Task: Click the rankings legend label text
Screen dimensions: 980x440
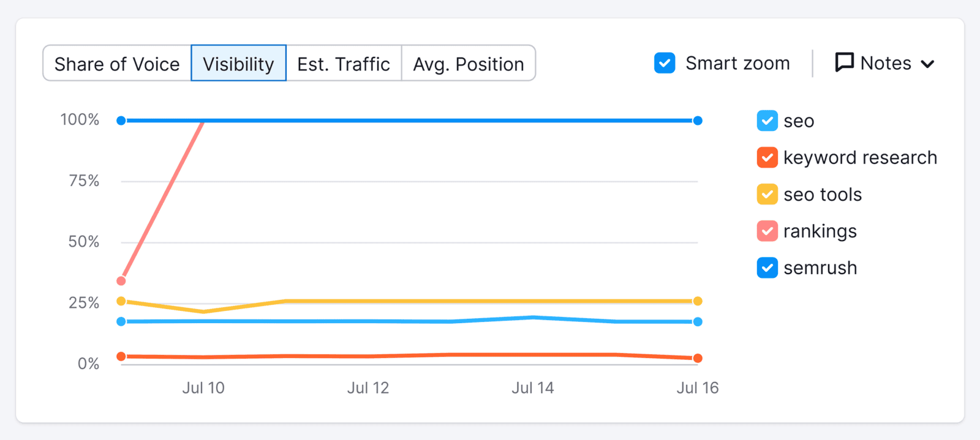Action: pyautogui.click(x=820, y=231)
